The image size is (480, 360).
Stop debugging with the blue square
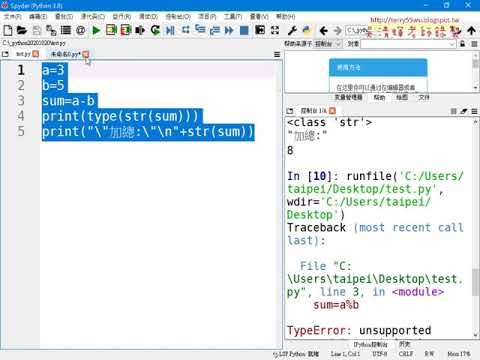[x=244, y=30]
